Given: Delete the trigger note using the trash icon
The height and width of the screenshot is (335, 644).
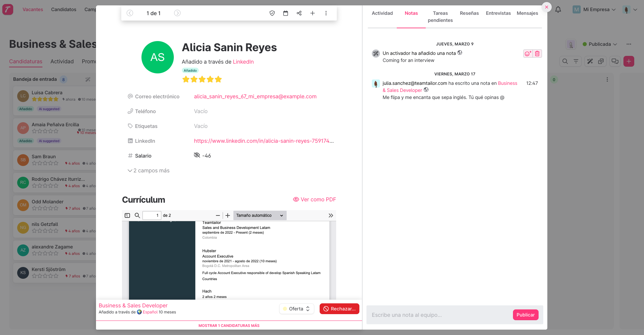Looking at the screenshot, I should pyautogui.click(x=537, y=54).
